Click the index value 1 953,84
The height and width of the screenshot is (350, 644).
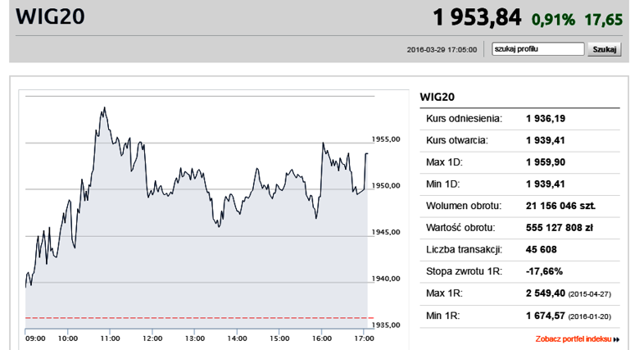pyautogui.click(x=477, y=18)
